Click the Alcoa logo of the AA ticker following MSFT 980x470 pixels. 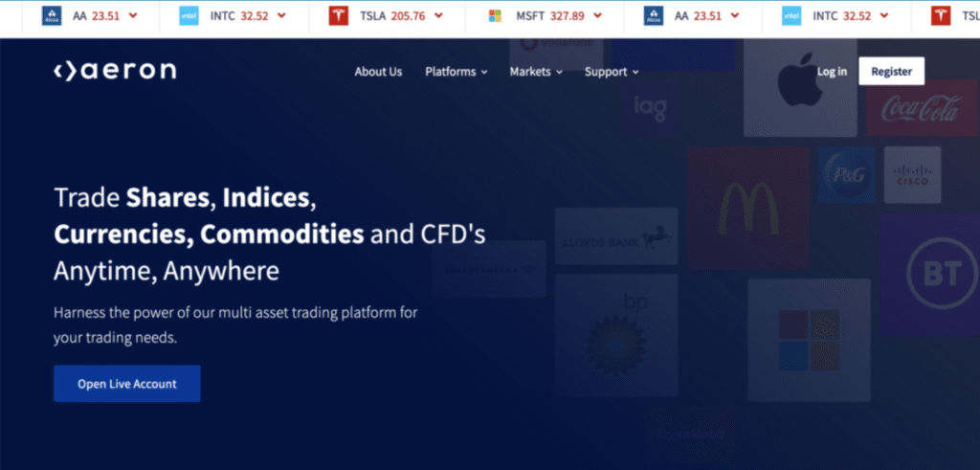coord(653,16)
